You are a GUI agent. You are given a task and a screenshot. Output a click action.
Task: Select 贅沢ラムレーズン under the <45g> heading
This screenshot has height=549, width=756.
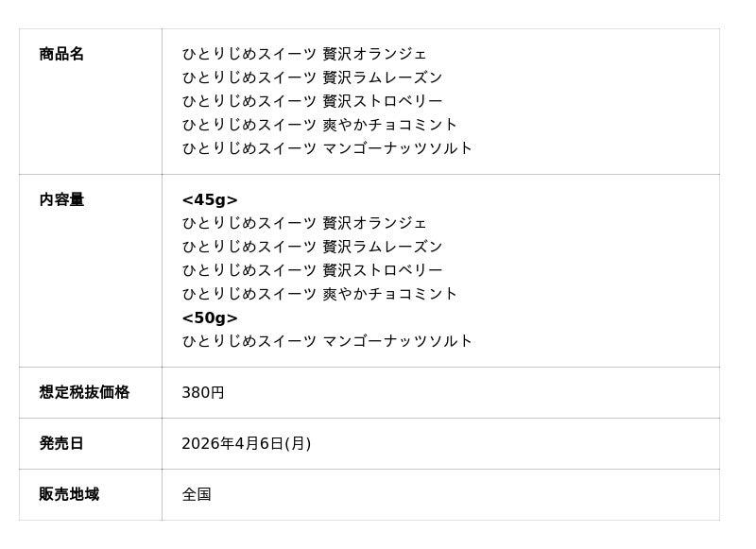pyautogui.click(x=382, y=247)
